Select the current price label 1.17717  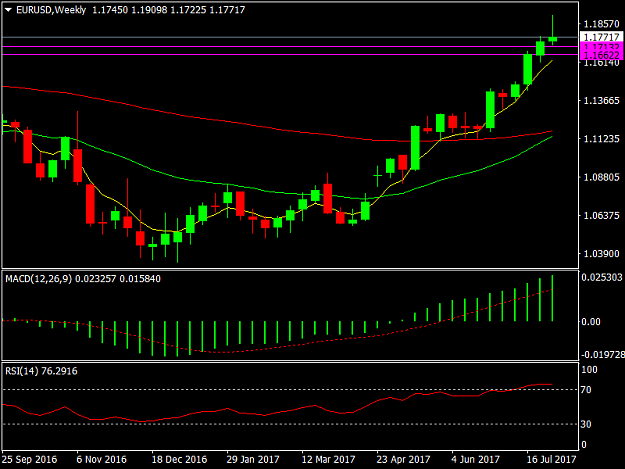pos(602,37)
